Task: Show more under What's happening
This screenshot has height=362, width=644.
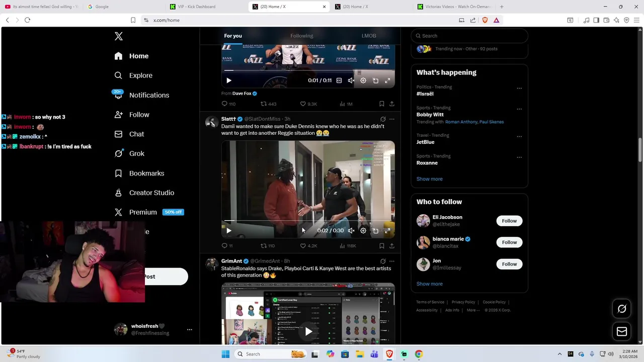Action: click(x=430, y=179)
